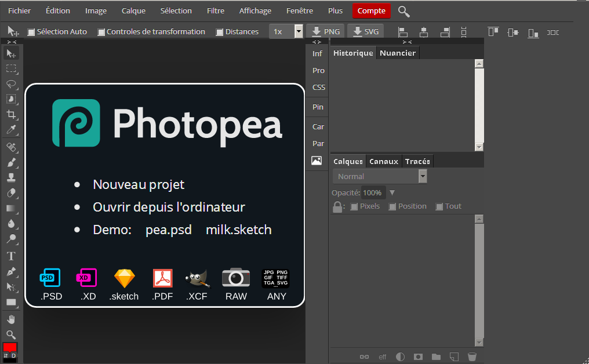Select the Brush tool
The height and width of the screenshot is (364, 589).
coord(11,162)
